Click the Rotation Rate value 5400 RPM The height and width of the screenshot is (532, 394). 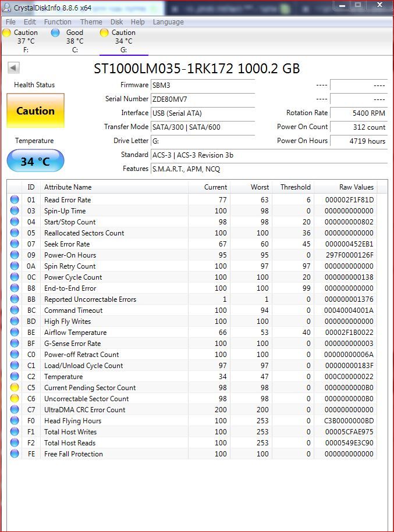click(x=358, y=113)
